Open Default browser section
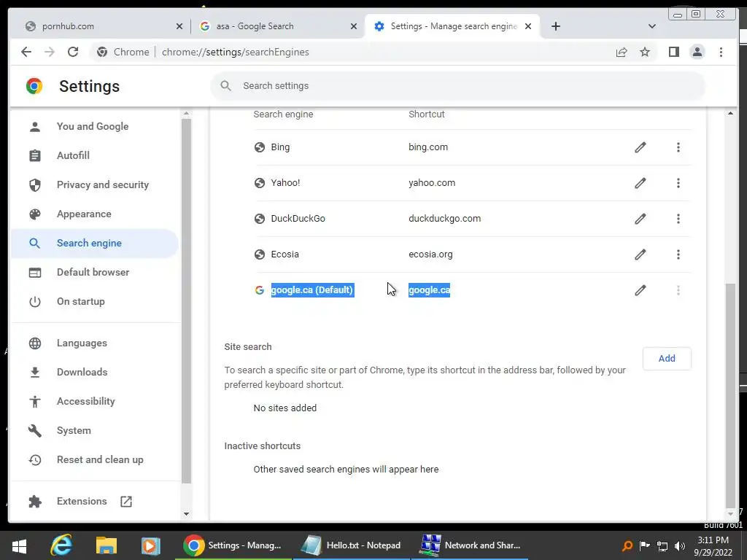The width and height of the screenshot is (747, 560). (x=94, y=272)
